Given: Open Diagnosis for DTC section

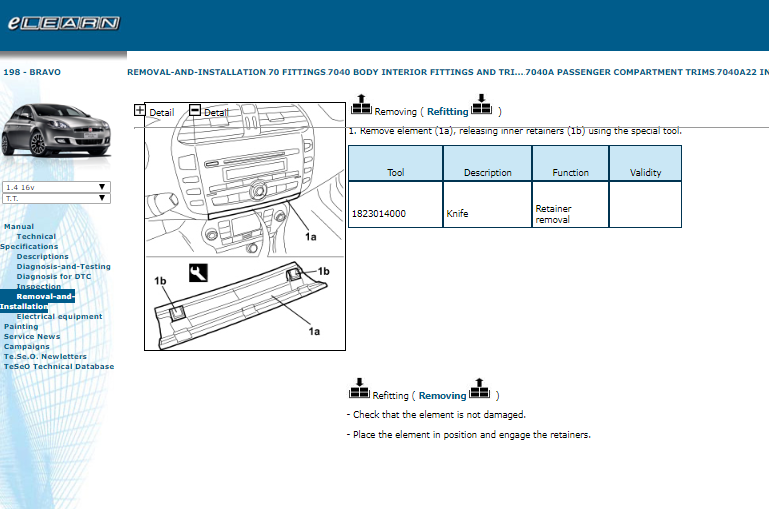Looking at the screenshot, I should 54,277.
